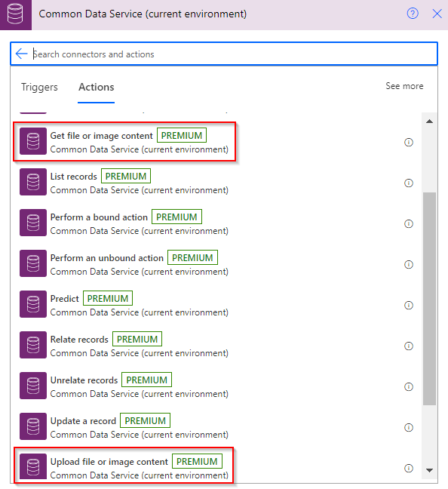
Task: Click the scrollbar down arrow
Action: click(430, 470)
